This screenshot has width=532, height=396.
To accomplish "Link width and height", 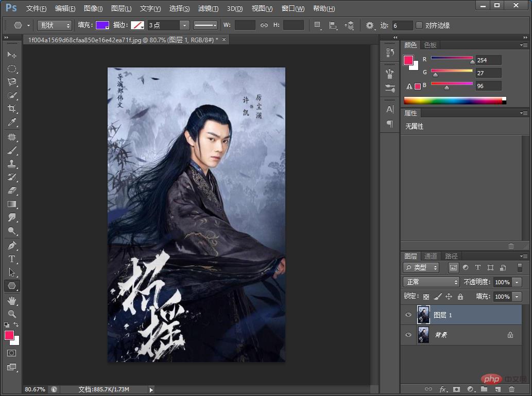I will click(264, 25).
